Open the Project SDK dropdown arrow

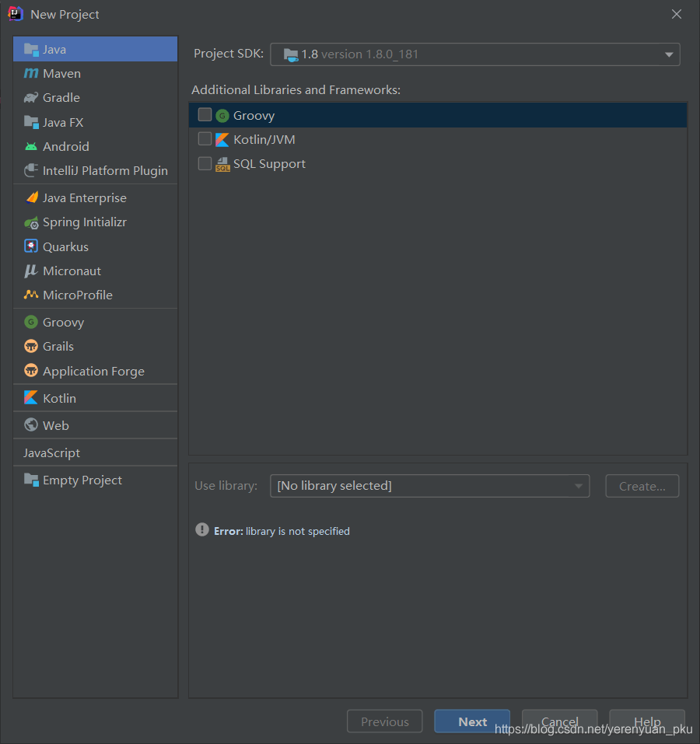669,54
